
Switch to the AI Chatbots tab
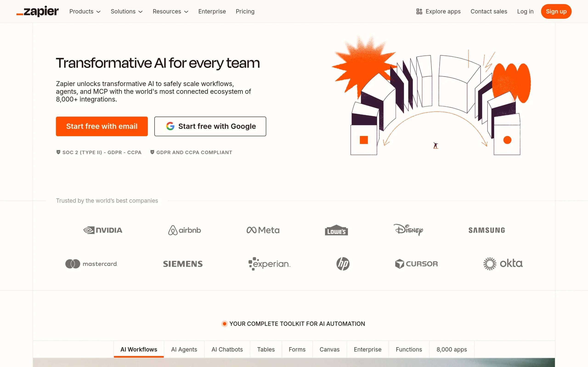point(227,349)
